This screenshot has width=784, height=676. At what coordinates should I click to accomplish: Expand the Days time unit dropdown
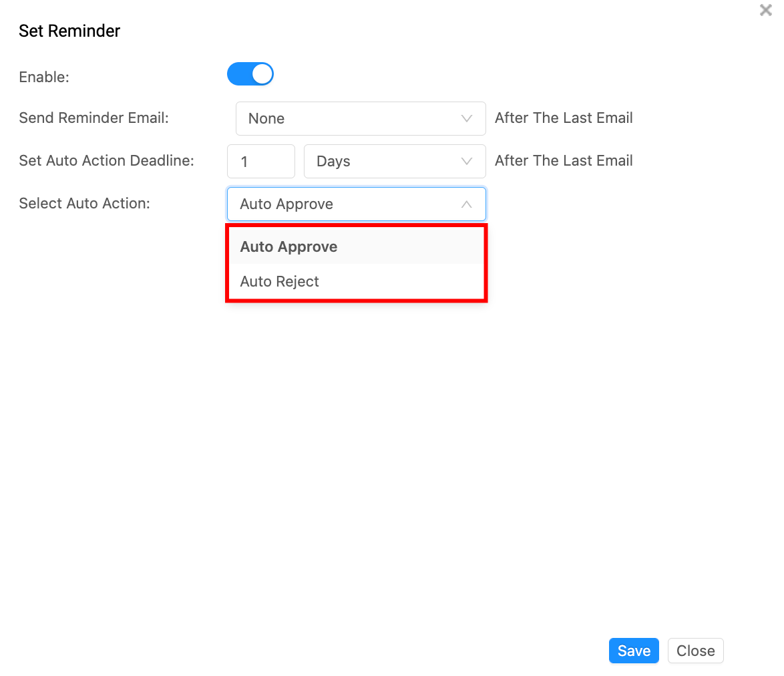click(x=394, y=161)
